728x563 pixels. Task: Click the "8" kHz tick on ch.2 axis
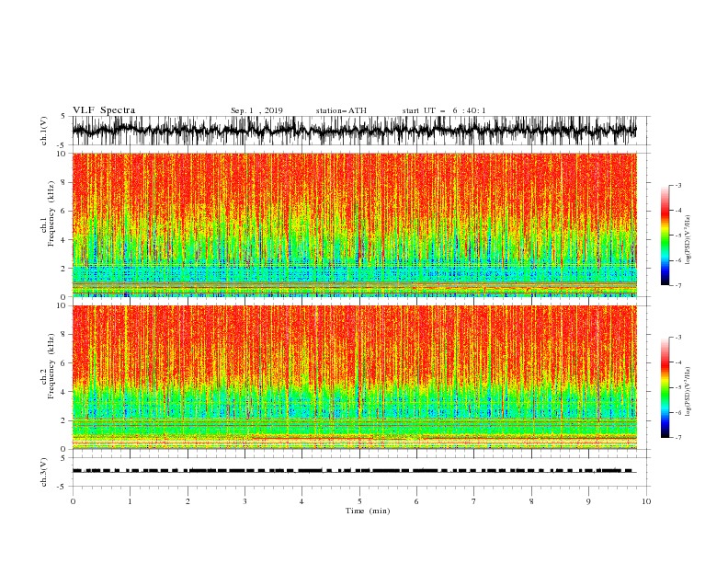[63, 335]
